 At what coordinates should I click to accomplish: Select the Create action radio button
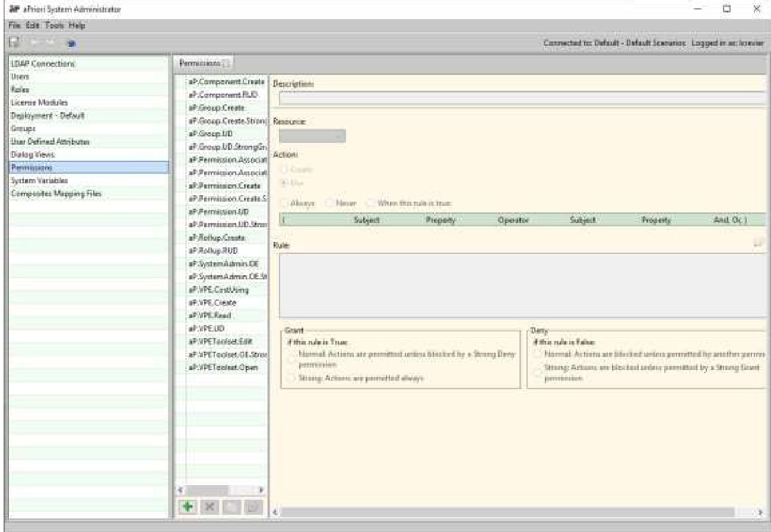click(284, 169)
